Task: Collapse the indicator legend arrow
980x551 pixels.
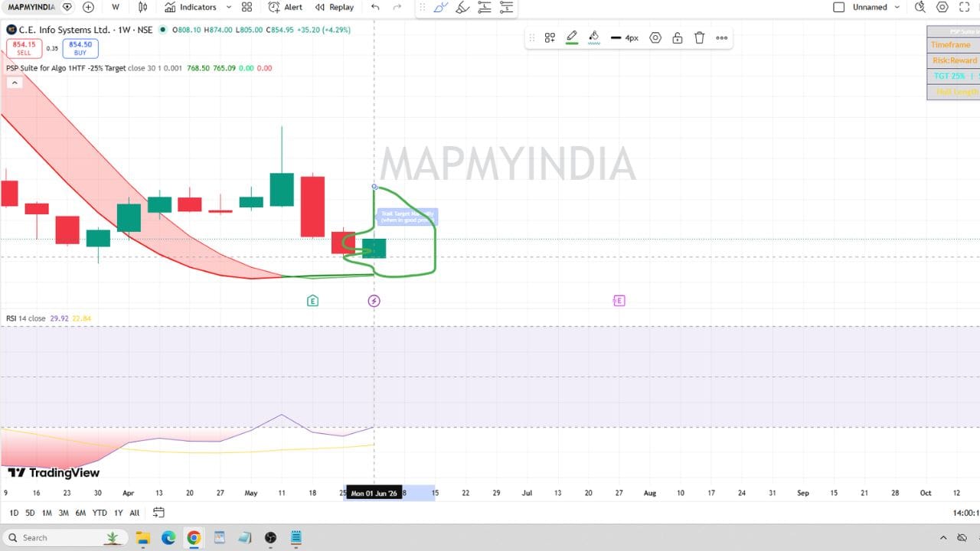Action: (15, 83)
